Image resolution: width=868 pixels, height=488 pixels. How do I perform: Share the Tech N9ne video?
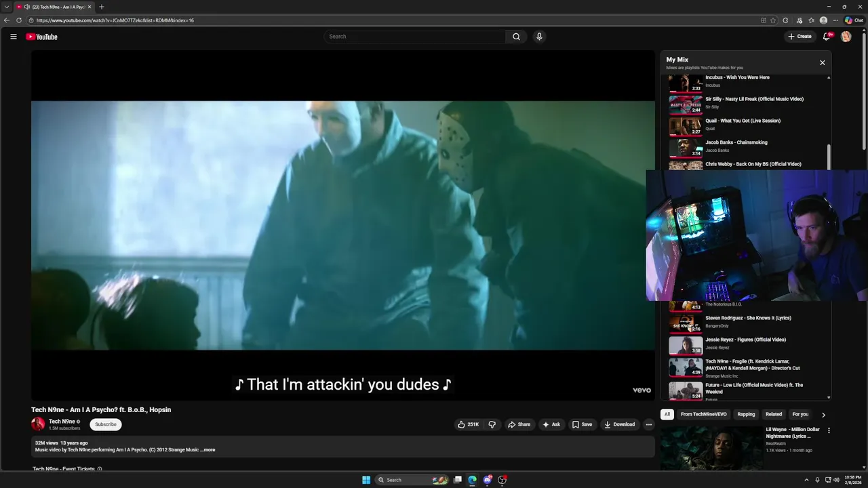pyautogui.click(x=519, y=424)
